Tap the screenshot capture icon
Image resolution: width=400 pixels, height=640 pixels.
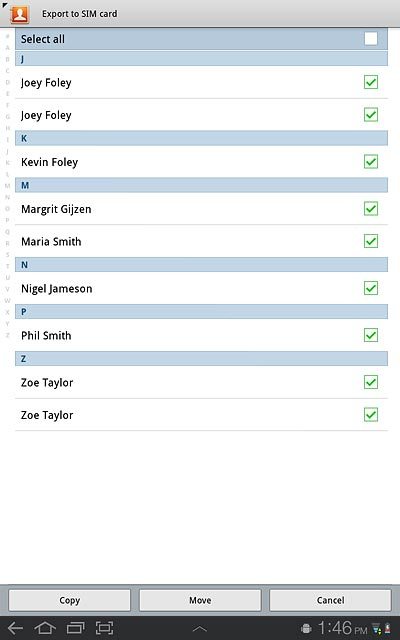(x=104, y=628)
